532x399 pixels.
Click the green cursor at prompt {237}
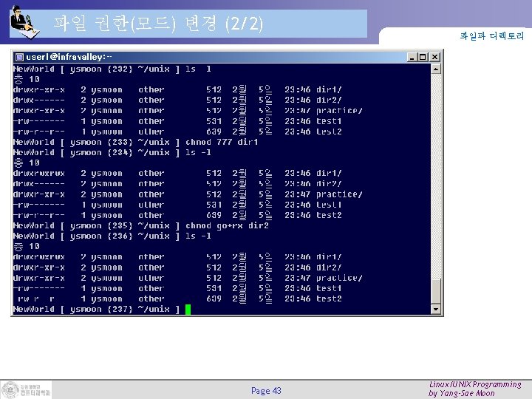[188, 310]
